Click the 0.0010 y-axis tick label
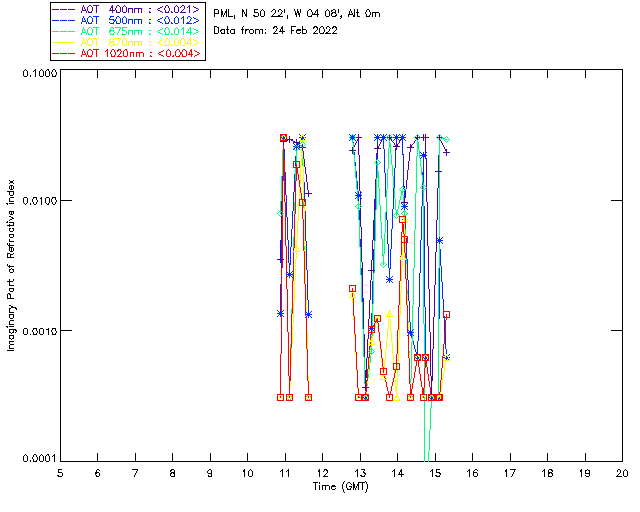Image resolution: width=640 pixels, height=512 pixels. pos(37,331)
